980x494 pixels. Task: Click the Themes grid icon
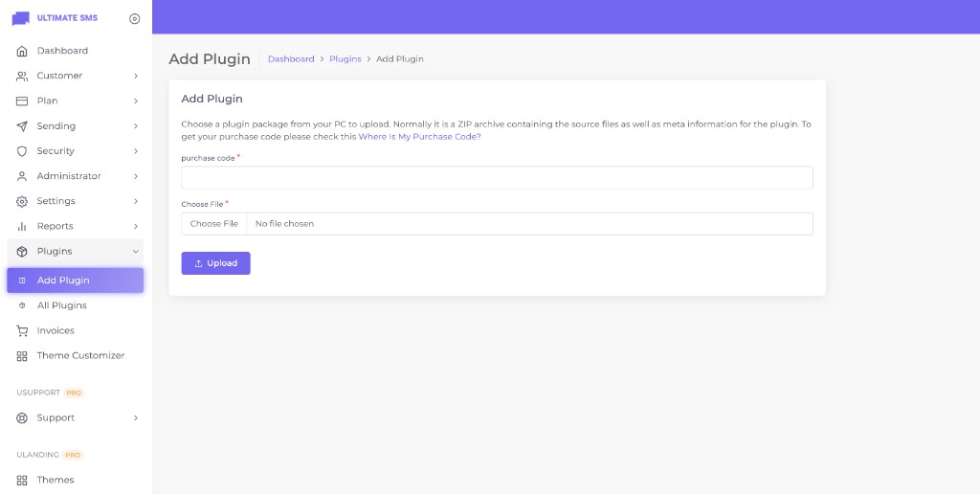pos(22,481)
